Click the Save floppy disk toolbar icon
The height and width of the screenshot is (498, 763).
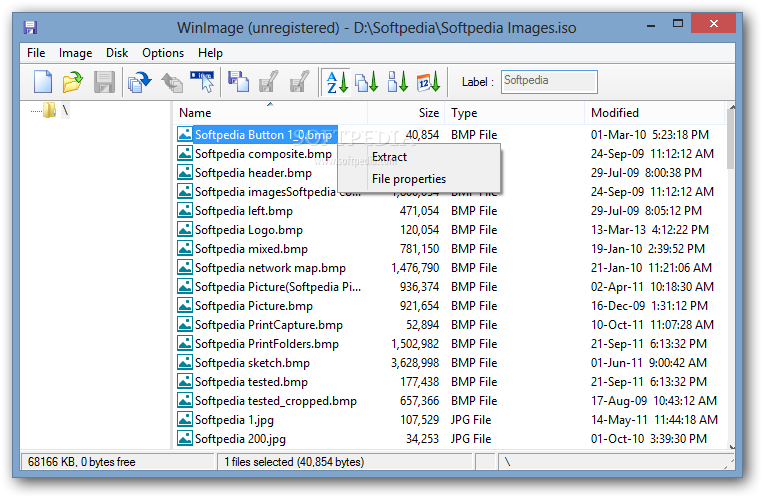coord(104,81)
